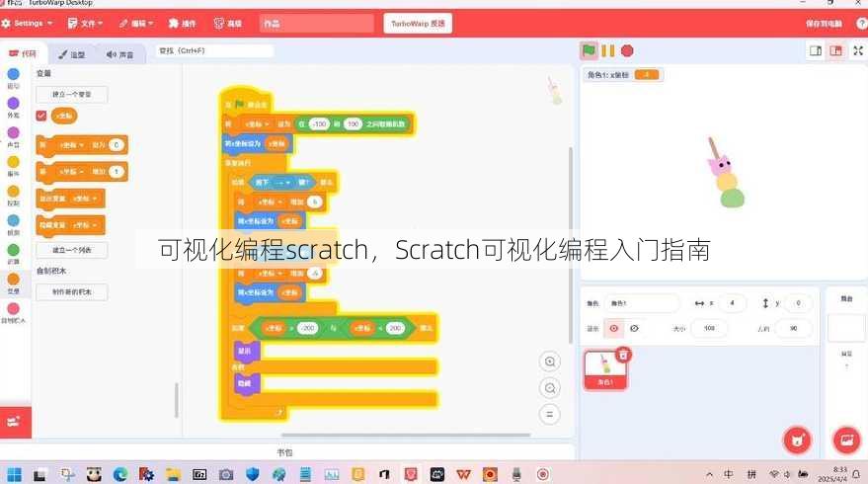The width and height of the screenshot is (868, 484).
Task: Stop all scripts with red stop button
Action: point(627,51)
